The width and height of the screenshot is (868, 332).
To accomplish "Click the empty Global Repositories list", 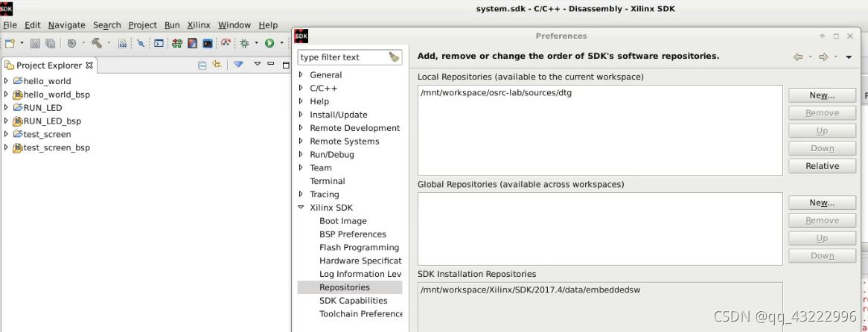I will pyautogui.click(x=600, y=229).
